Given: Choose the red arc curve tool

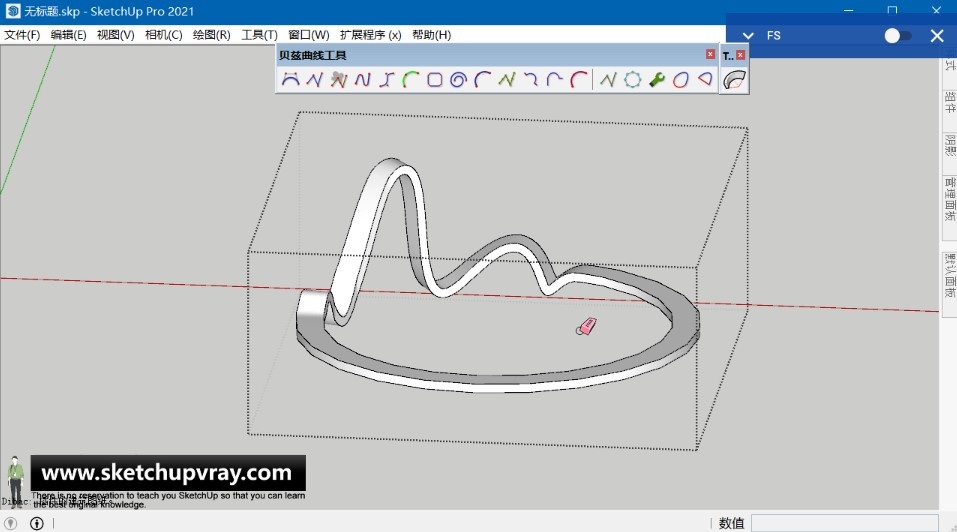Looking at the screenshot, I should [x=579, y=80].
